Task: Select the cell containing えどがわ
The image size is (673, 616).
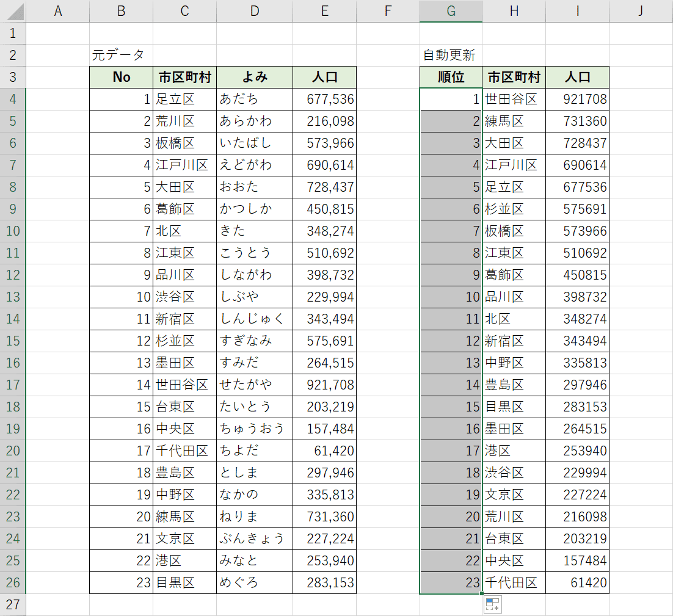Action: [x=255, y=165]
